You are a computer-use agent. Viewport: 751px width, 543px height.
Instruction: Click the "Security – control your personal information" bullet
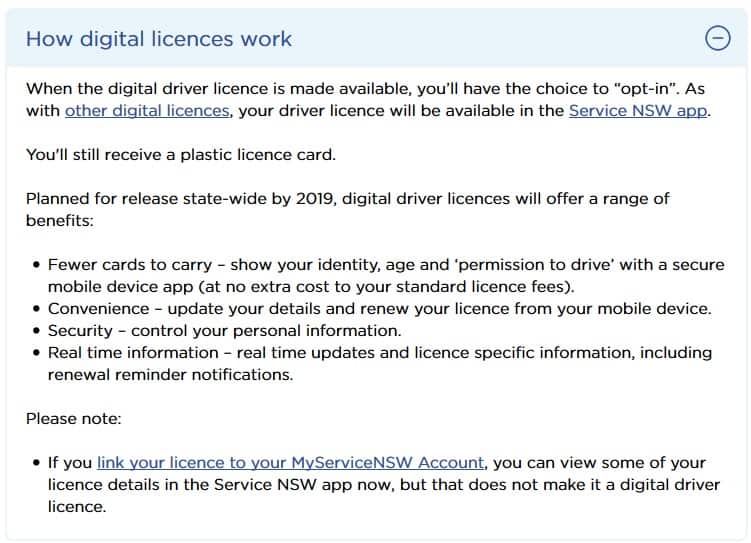225,330
